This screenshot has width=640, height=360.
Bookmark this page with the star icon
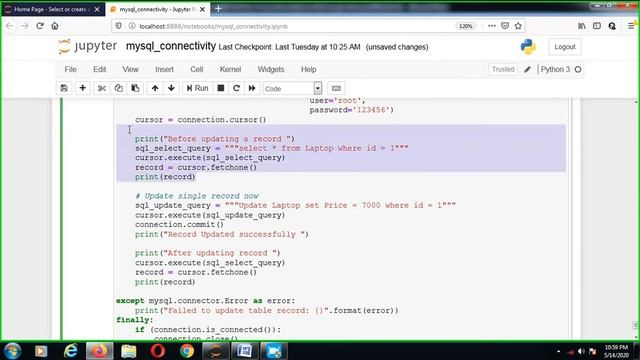(518, 26)
